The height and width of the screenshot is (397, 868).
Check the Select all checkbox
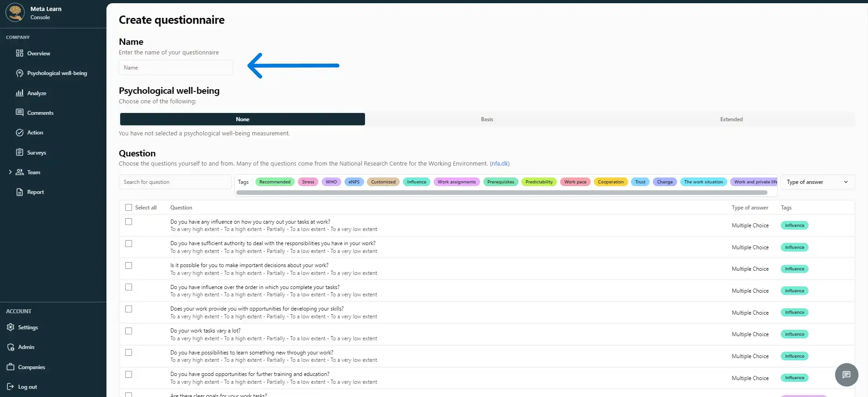click(129, 208)
